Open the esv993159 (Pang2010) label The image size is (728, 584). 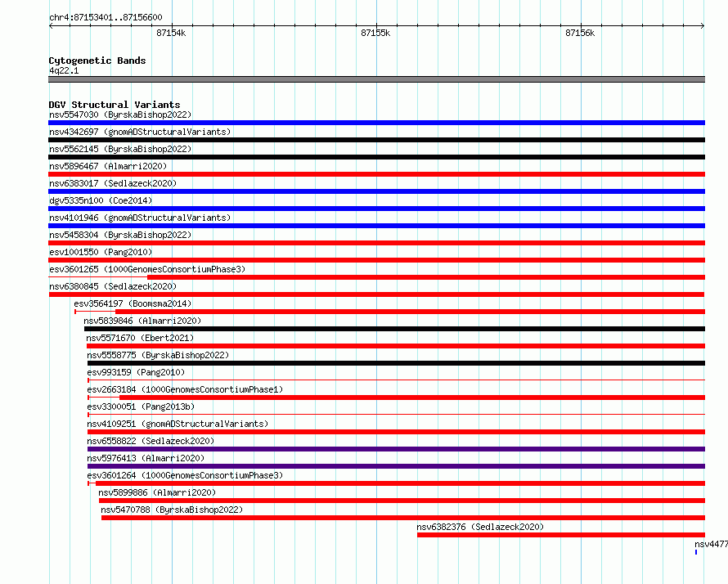136,372
